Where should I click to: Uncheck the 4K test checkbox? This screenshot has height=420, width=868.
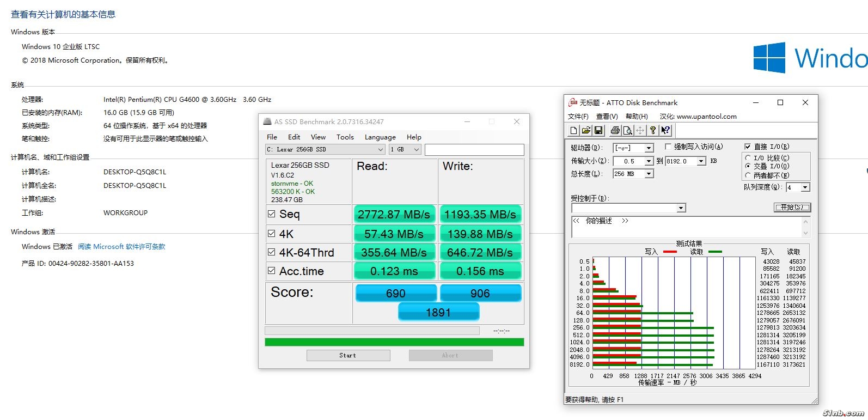coord(272,234)
